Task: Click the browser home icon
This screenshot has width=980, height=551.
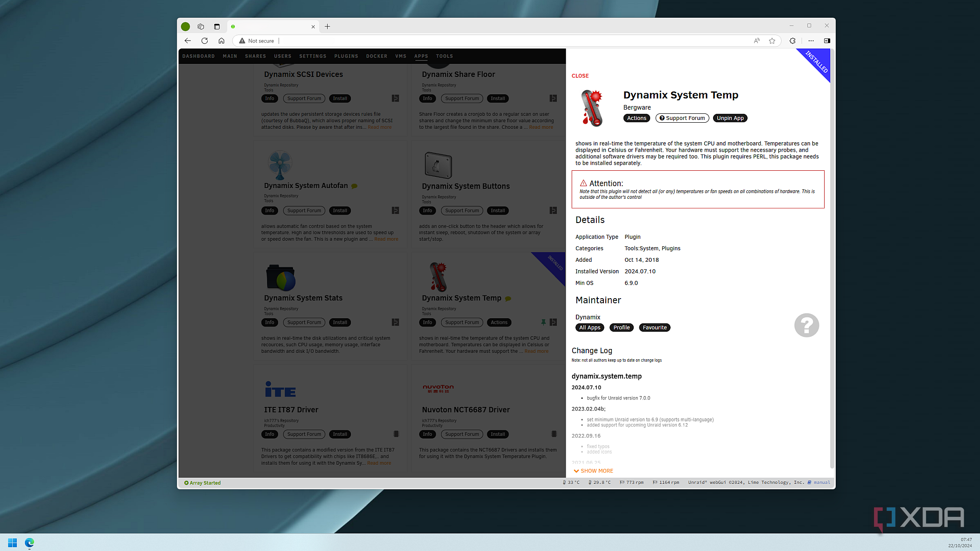Action: (222, 41)
